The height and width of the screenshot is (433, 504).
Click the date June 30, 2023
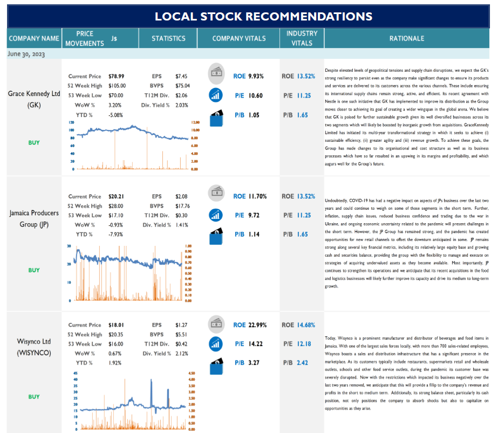pos(26,53)
